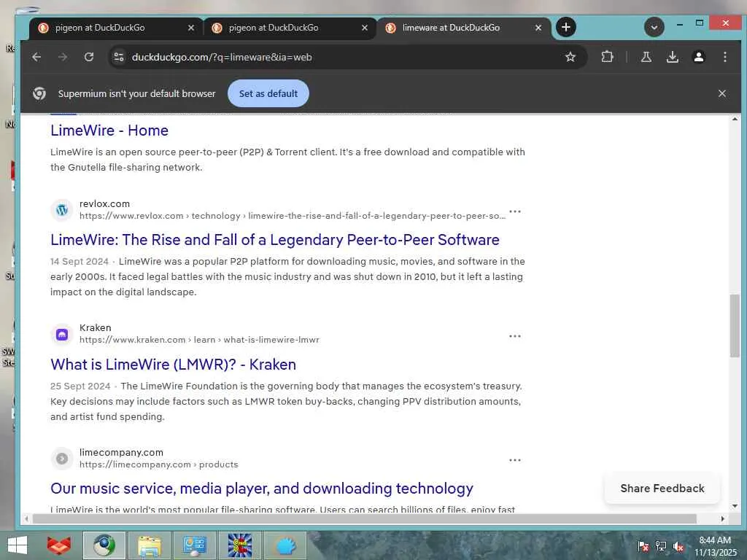This screenshot has height=560, width=747.
Task: Close the limeware at DuckDuckGo tab
Action: pyautogui.click(x=538, y=28)
